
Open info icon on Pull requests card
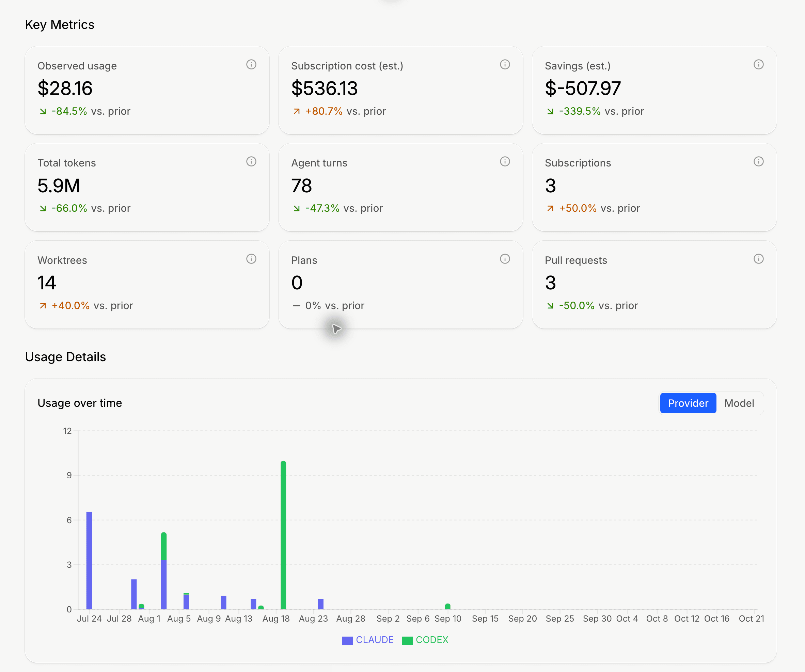tap(759, 259)
